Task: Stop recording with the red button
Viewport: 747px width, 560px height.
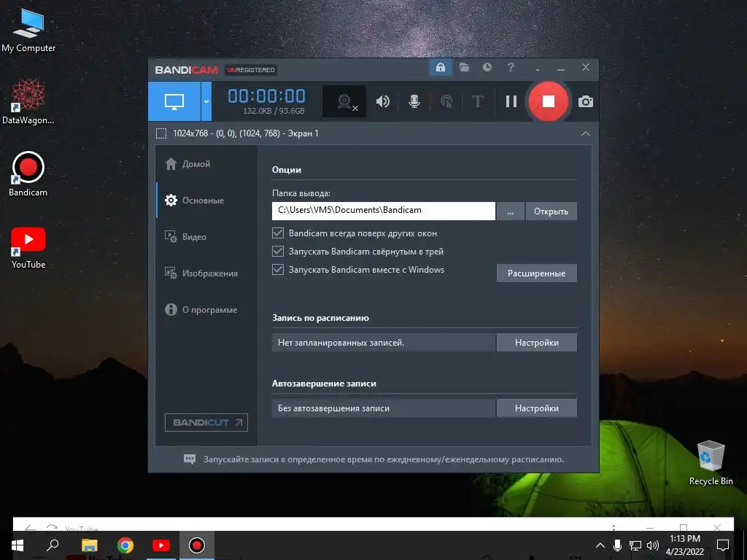Action: click(x=549, y=101)
